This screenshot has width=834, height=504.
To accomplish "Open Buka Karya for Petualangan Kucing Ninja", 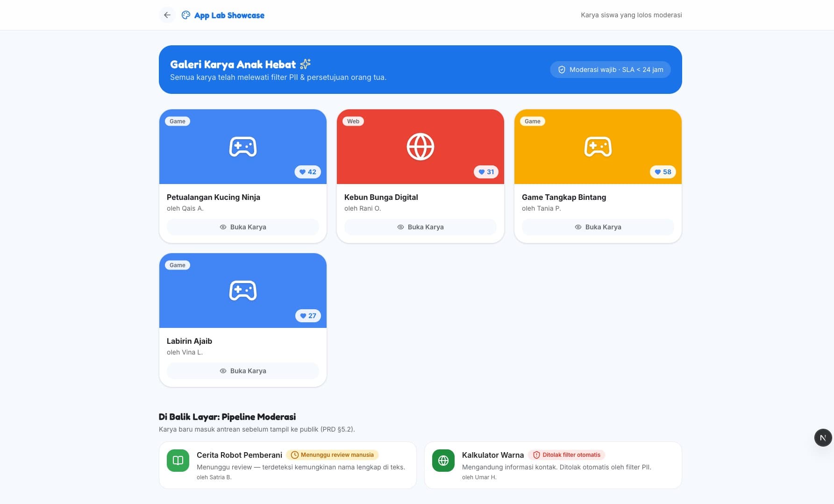I will pyautogui.click(x=243, y=227).
